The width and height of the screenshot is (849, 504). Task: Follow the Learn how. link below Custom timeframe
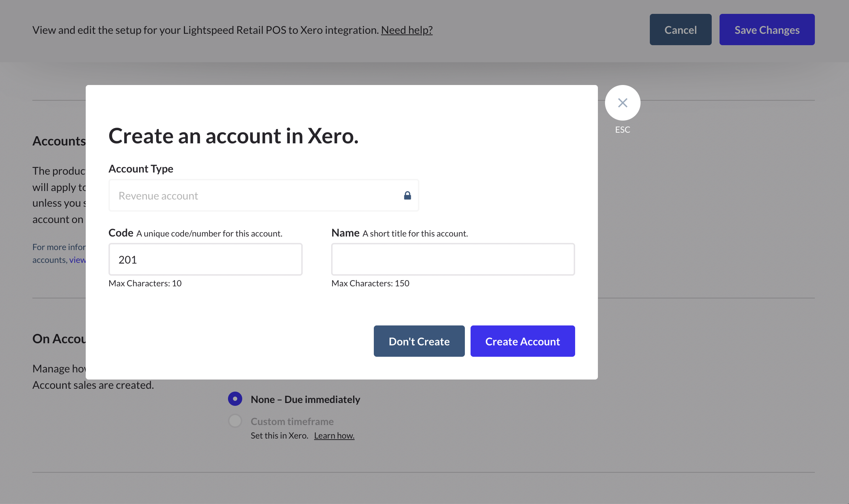coord(334,435)
